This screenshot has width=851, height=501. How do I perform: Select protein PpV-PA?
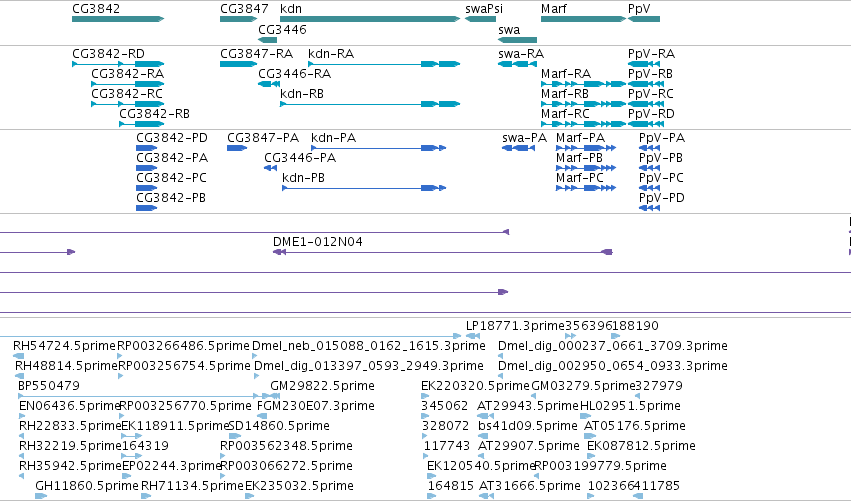[x=650, y=148]
